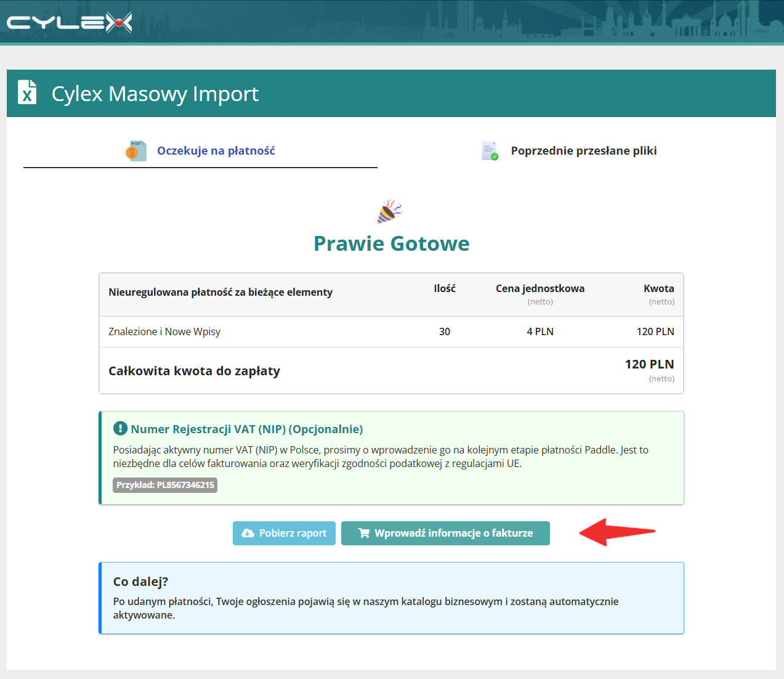Image resolution: width=784 pixels, height=679 pixels.
Task: Click the Cylex logo in the header
Action: (x=70, y=23)
